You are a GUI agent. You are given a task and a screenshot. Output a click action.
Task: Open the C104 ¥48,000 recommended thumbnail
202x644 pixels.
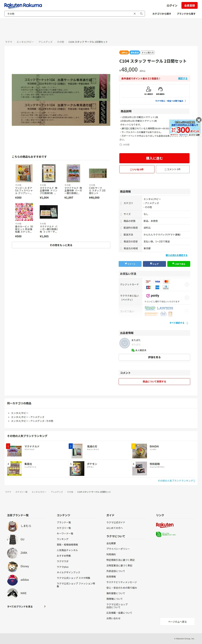[98, 173]
